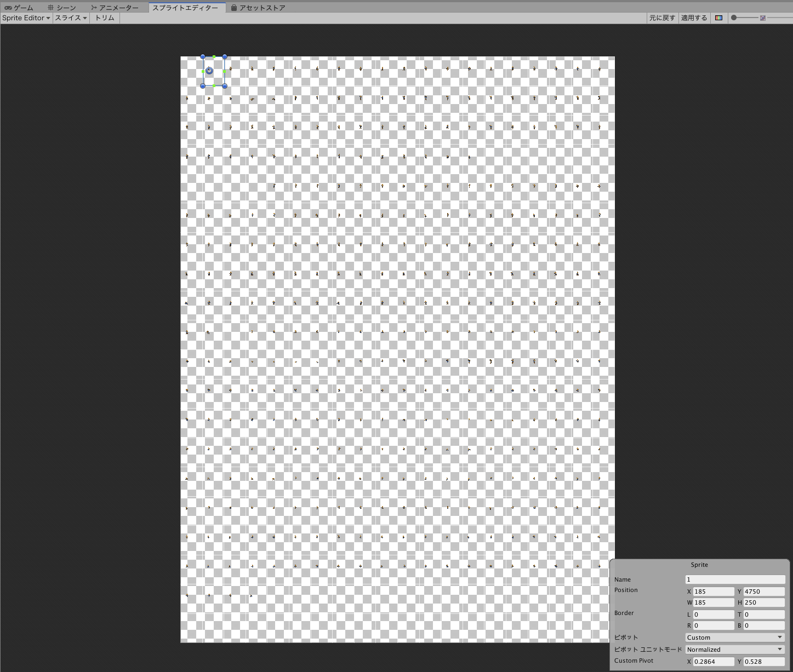Click the Name label in Sprite panel
The height and width of the screenshot is (672, 793).
coord(623,579)
